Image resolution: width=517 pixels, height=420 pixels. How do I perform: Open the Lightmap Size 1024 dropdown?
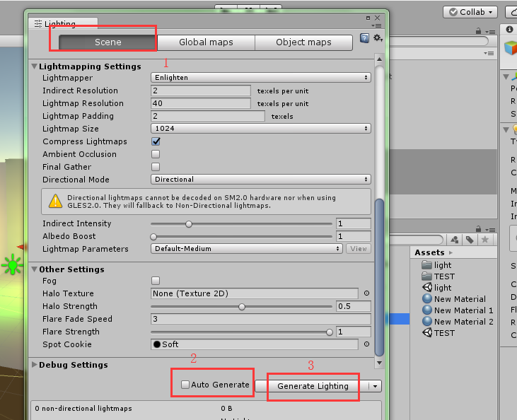click(x=261, y=128)
